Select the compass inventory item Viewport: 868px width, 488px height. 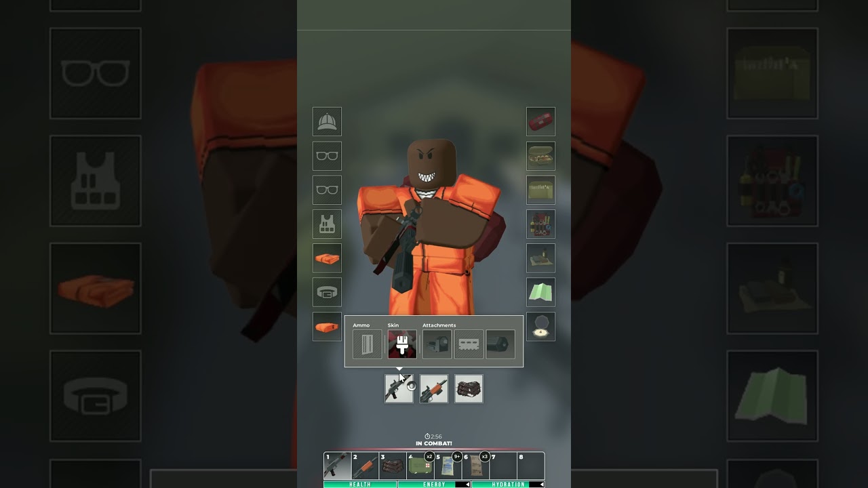point(541,327)
